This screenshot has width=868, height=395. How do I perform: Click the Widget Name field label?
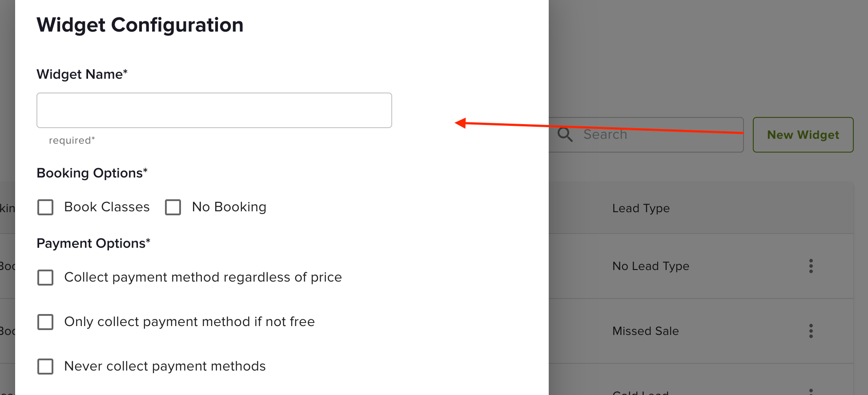(x=82, y=74)
